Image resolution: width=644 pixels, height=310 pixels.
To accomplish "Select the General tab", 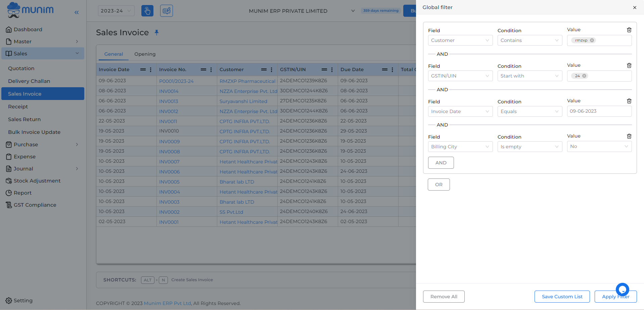I will pyautogui.click(x=113, y=54).
